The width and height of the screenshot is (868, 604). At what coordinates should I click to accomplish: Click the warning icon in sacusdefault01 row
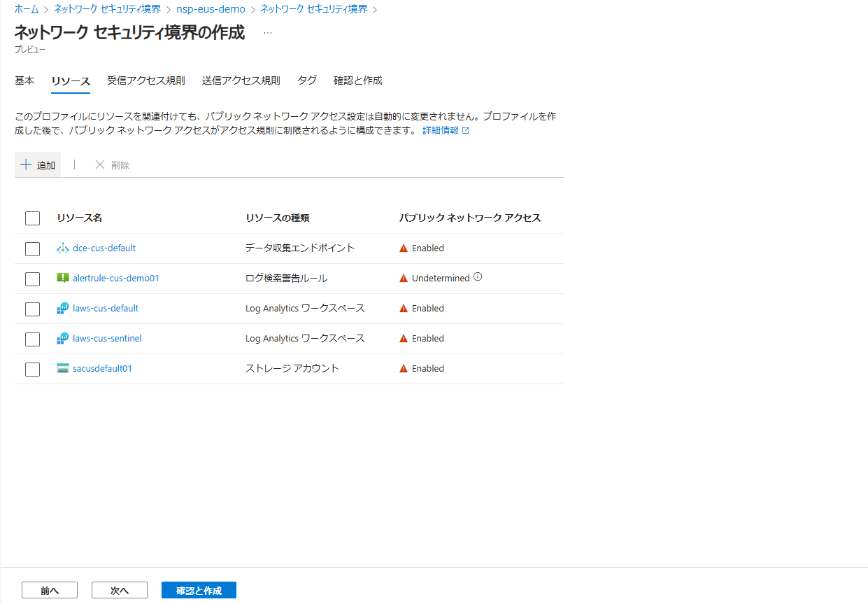coord(404,368)
